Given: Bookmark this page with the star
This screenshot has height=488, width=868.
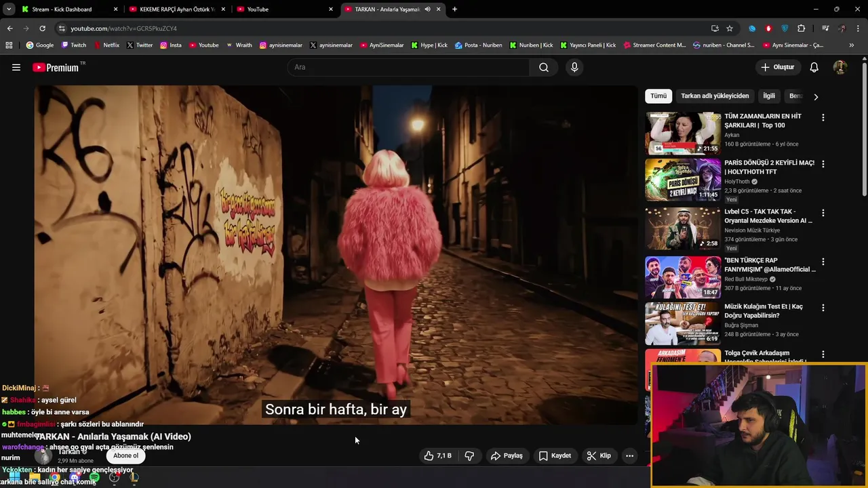Looking at the screenshot, I should coord(730,28).
